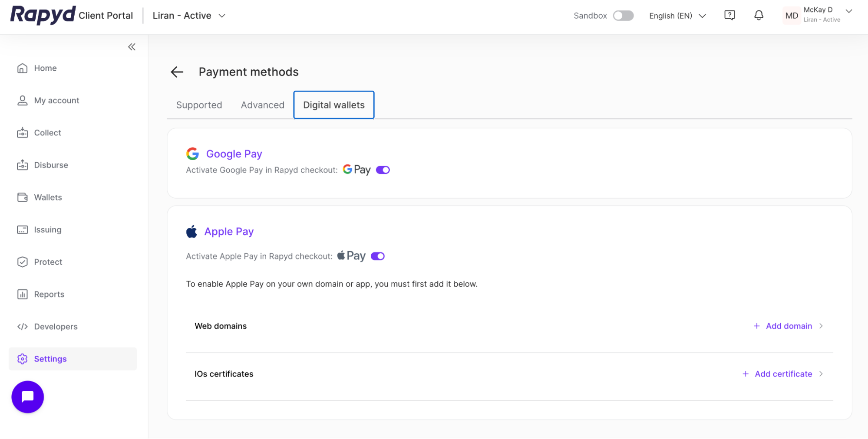Enable Sandbox mode
This screenshot has width=868, height=439.
(623, 15)
